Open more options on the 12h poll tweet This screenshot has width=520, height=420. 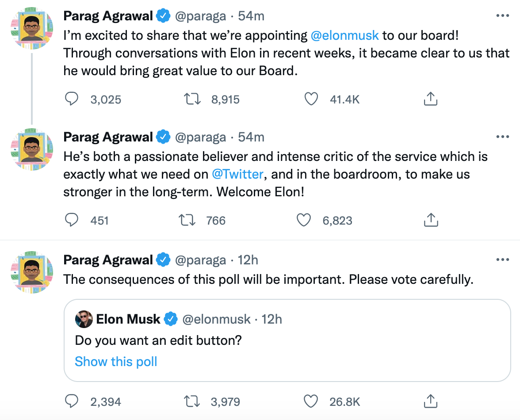tap(503, 260)
